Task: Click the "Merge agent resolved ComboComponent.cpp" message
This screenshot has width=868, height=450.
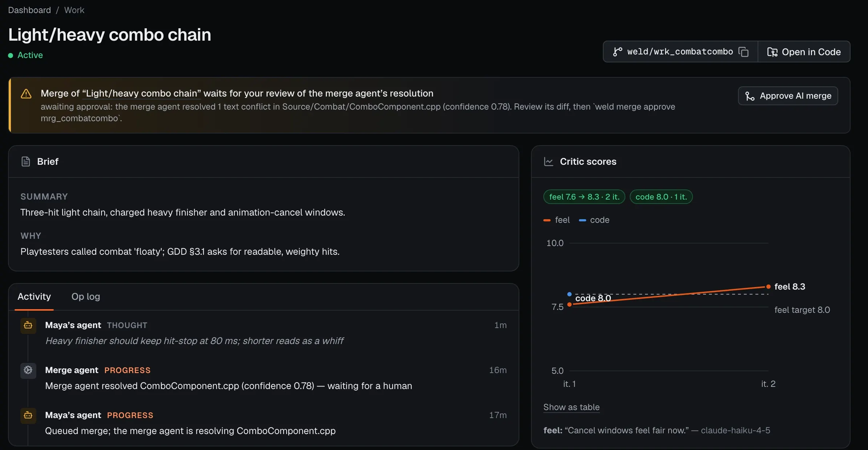Action: (x=228, y=386)
